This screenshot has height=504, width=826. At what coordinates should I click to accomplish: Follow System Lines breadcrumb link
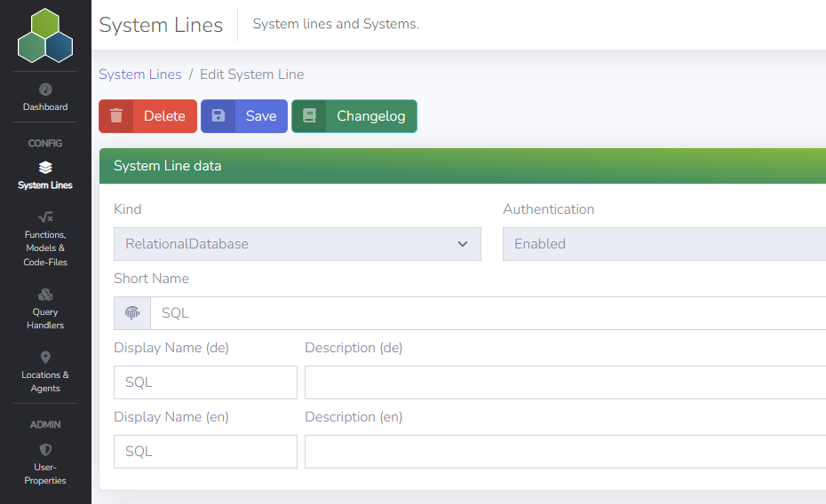pyautogui.click(x=140, y=75)
